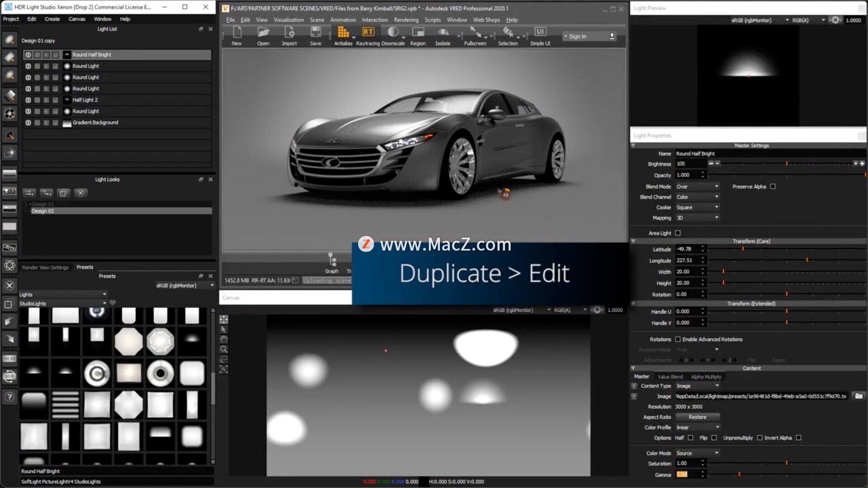
Task: Open the Blend Channel Color dropdown
Action: 697,197
